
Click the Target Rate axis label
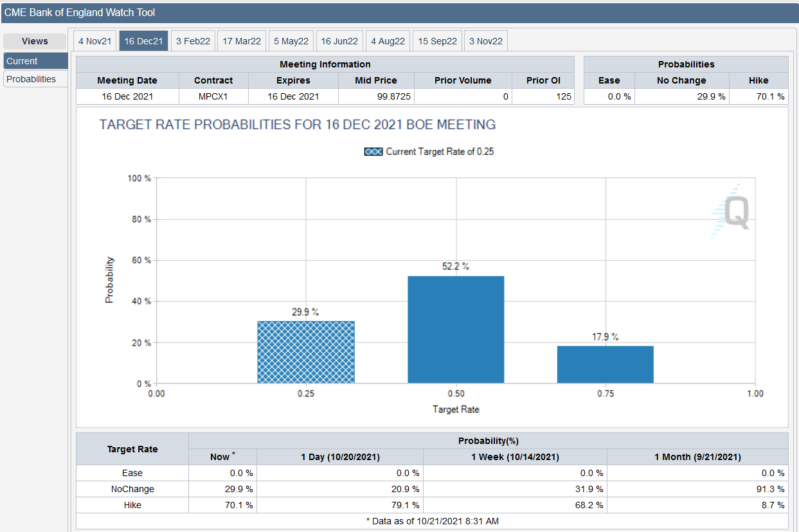(456, 409)
